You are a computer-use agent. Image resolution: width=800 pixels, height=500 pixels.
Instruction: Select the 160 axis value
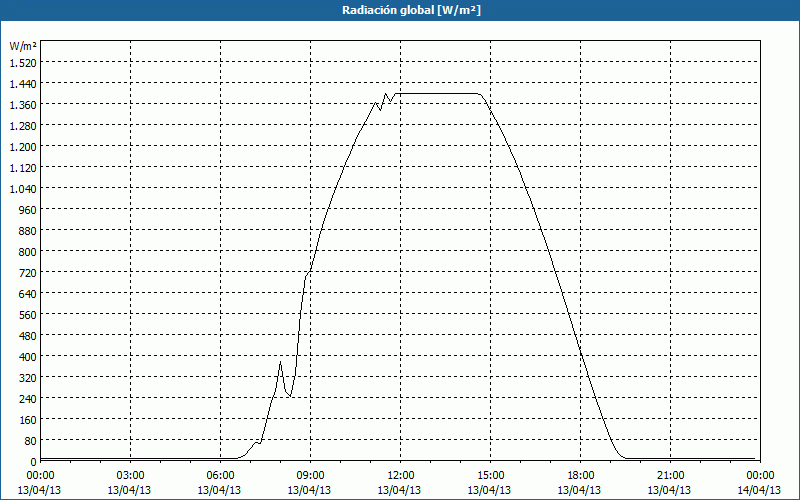point(28,419)
